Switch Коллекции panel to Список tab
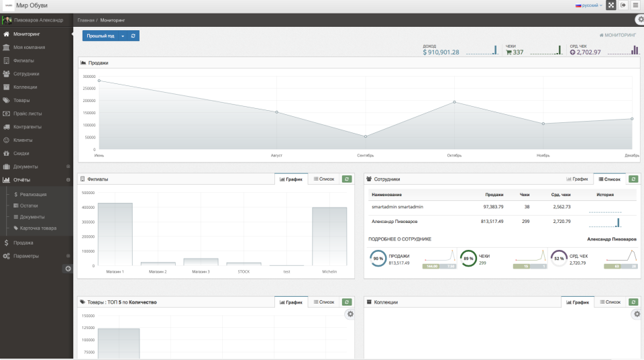 [x=610, y=302]
